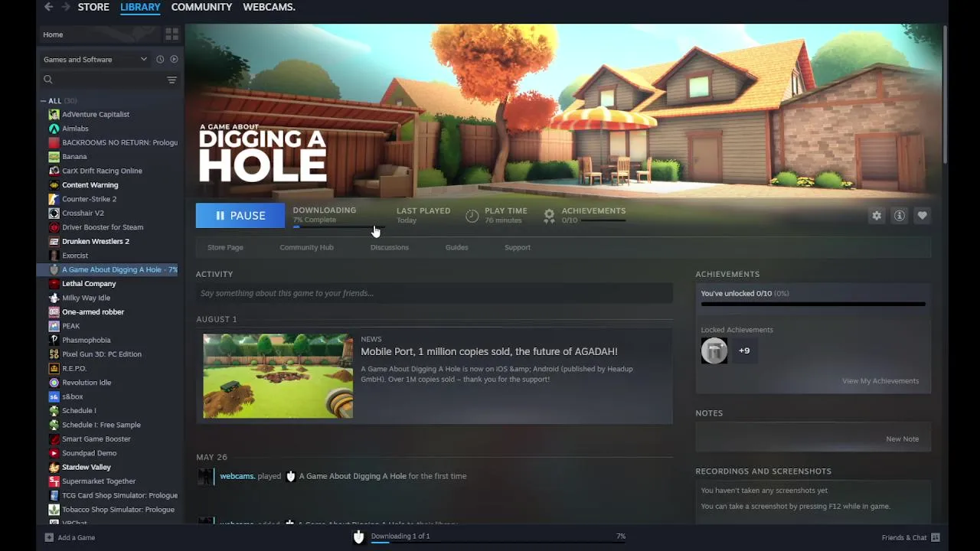Select the AdVenture Capitalist game icon
Screen dimensions: 980x551
(x=54, y=114)
